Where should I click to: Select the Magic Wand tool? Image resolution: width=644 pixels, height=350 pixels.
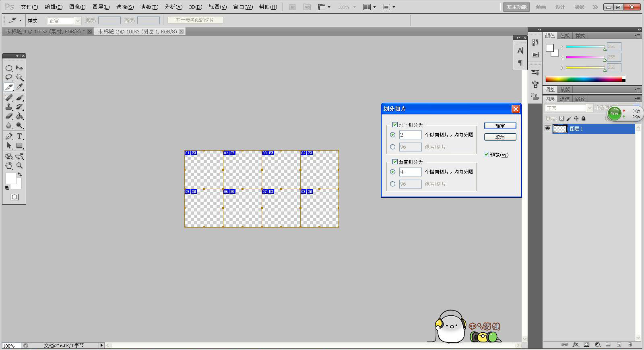tap(19, 77)
